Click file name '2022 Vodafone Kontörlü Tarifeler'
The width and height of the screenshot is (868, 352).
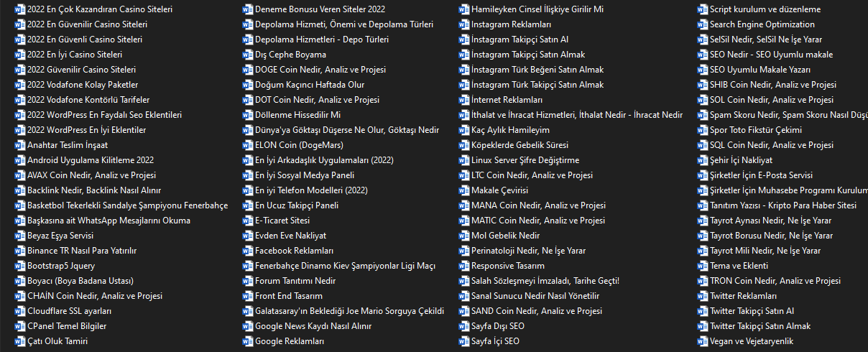click(88, 100)
